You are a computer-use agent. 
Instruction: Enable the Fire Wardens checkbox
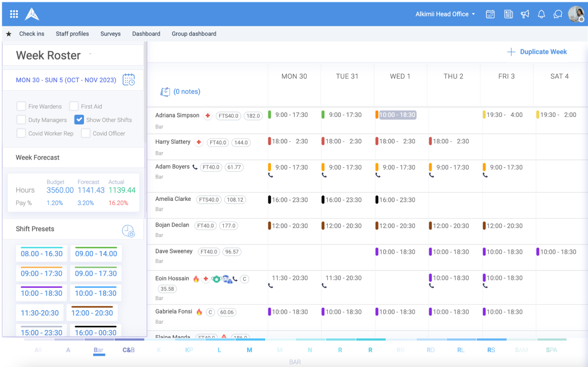pos(21,106)
